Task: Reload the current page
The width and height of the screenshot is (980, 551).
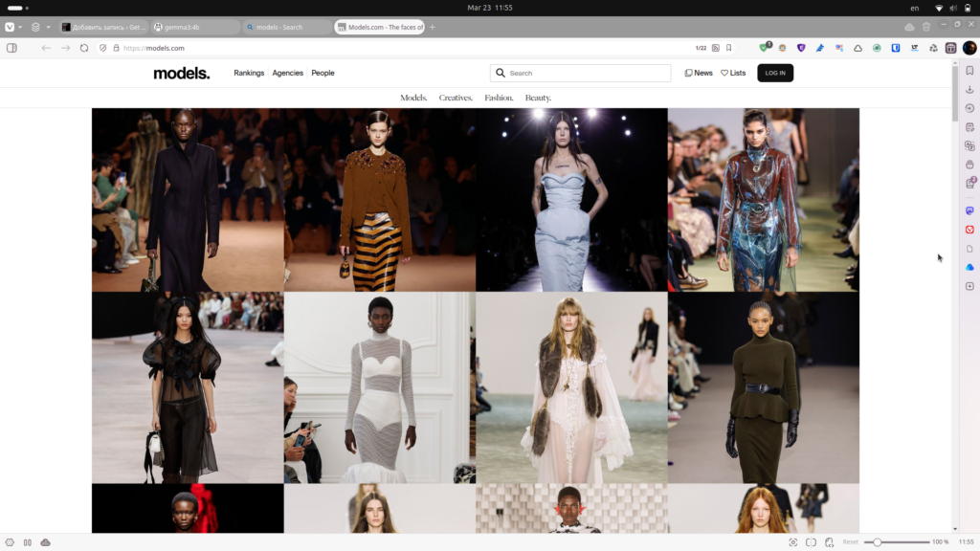Action: [x=84, y=48]
